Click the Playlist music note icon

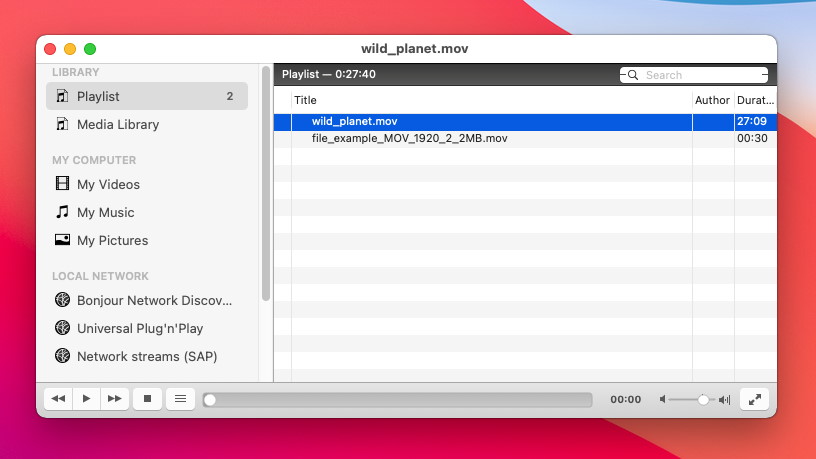coord(62,96)
